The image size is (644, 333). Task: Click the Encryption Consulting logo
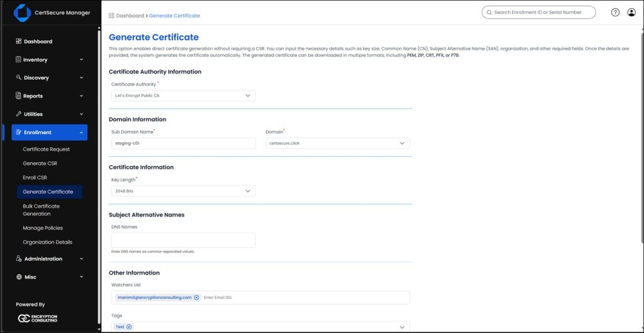pyautogui.click(x=38, y=319)
